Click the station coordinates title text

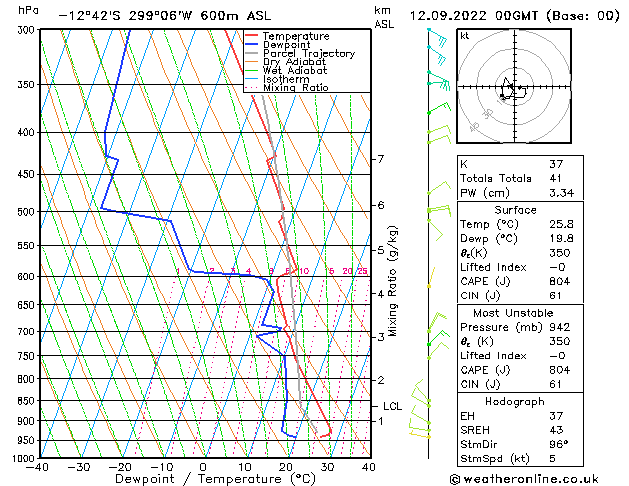(x=164, y=16)
